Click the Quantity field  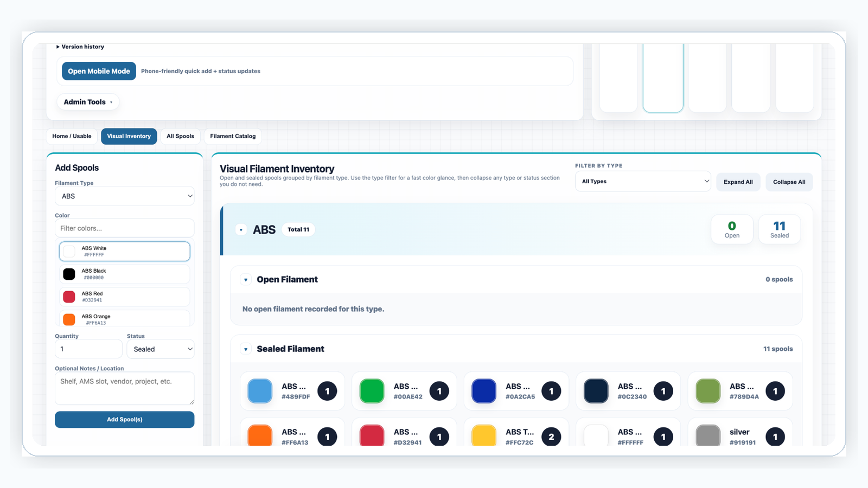(89, 349)
